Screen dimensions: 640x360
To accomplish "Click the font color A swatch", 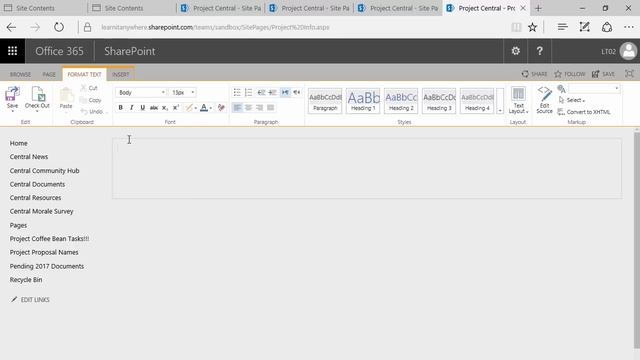I will click(204, 108).
